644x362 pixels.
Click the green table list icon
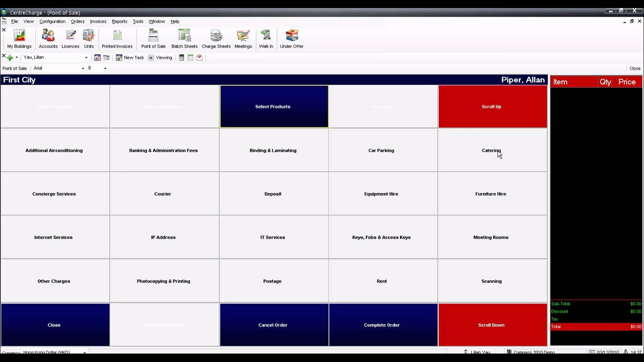(x=191, y=57)
